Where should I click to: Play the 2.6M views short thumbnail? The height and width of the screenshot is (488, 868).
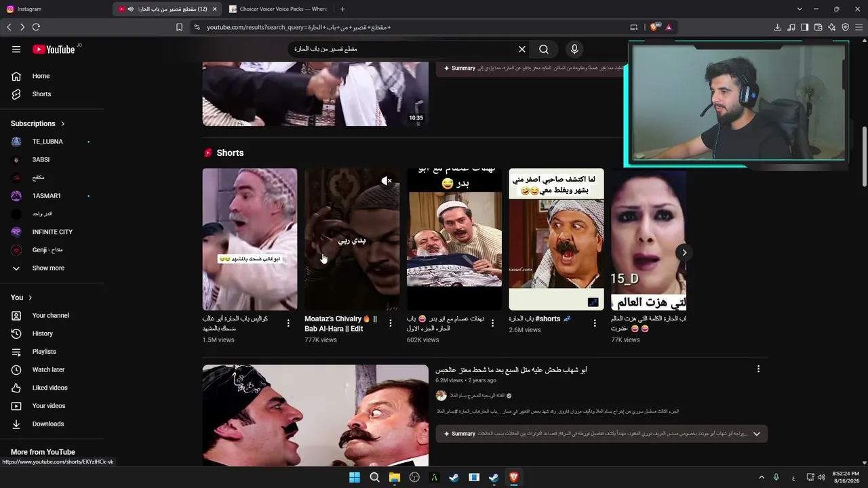click(556, 239)
